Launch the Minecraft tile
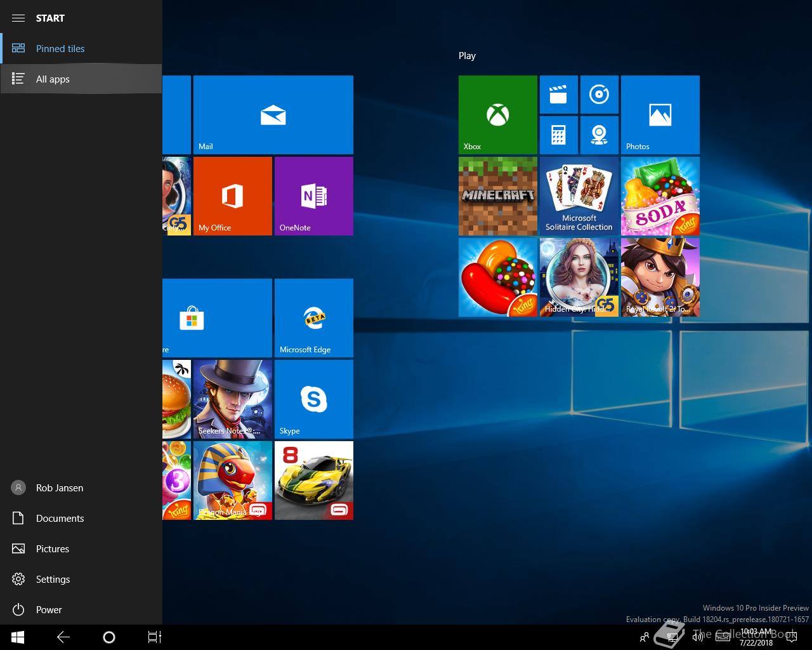 click(x=497, y=196)
